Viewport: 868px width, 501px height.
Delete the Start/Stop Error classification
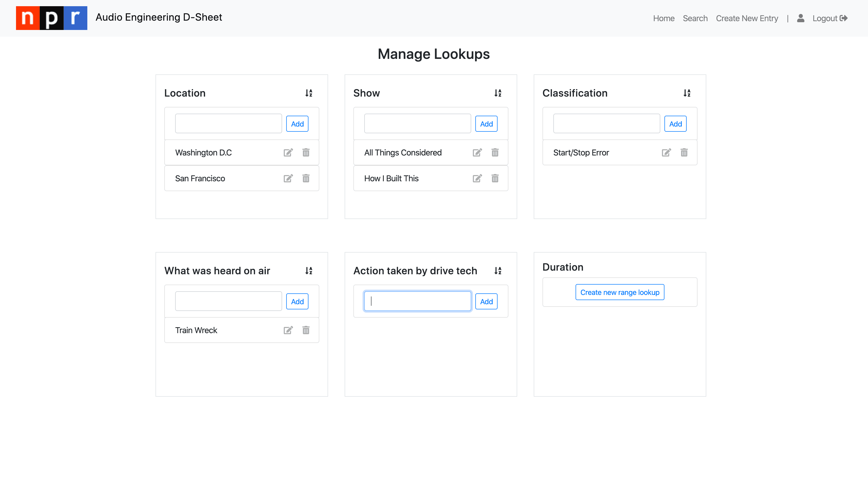pos(684,152)
